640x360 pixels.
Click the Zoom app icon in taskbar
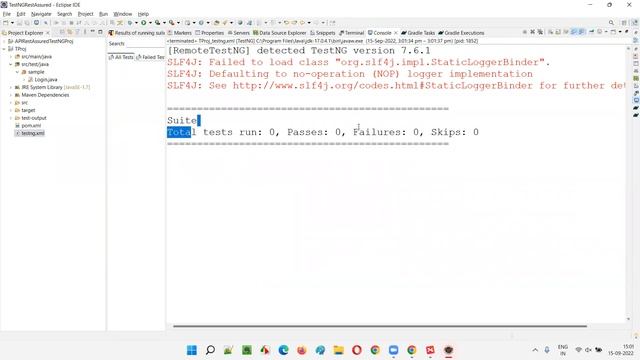point(393,350)
